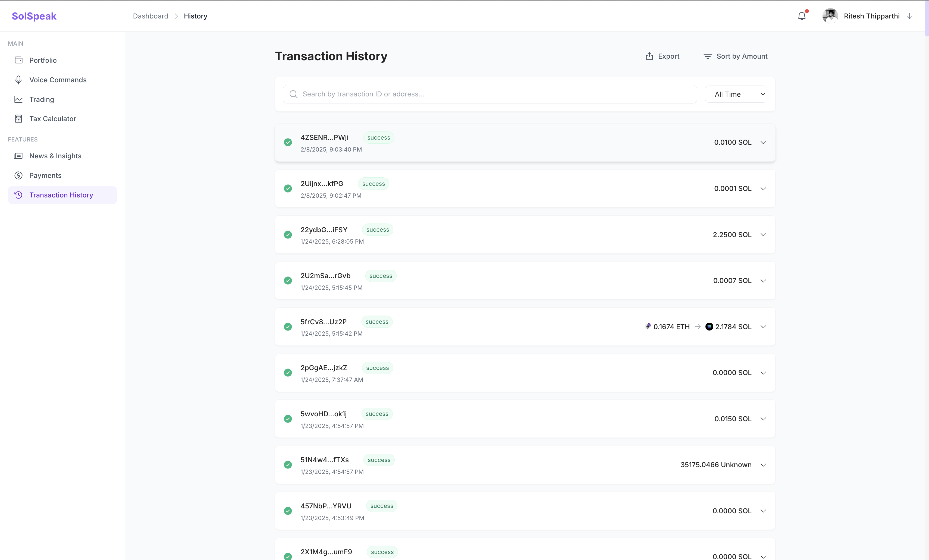Click green check on 4ZSENR...PWji transaction

coord(288,143)
